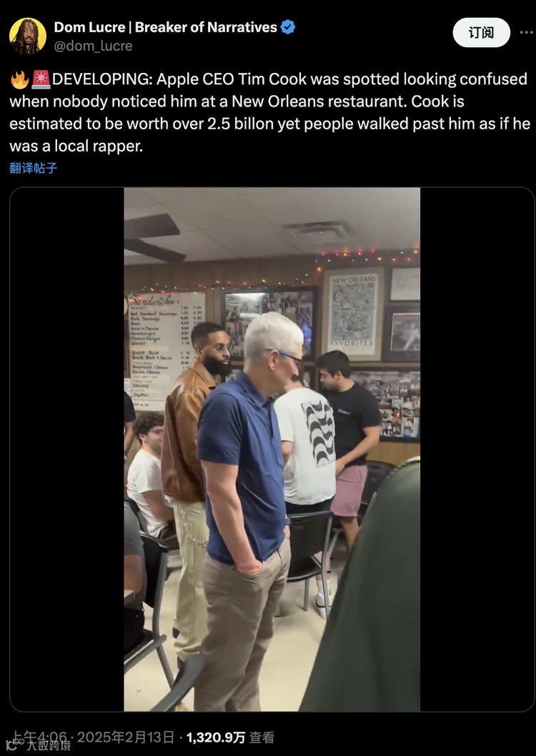Click the post text mentioning Tim Cook
This screenshot has width=536, height=756.
point(269,112)
